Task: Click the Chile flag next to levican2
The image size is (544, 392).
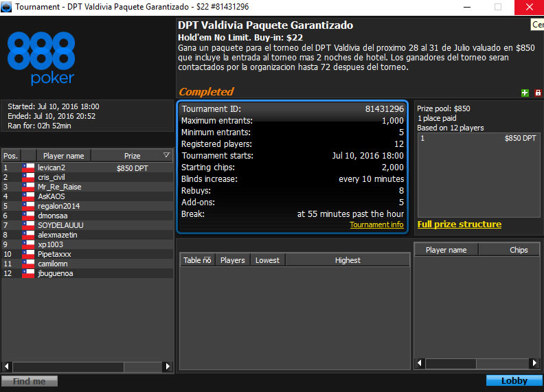Action: pyautogui.click(x=28, y=168)
